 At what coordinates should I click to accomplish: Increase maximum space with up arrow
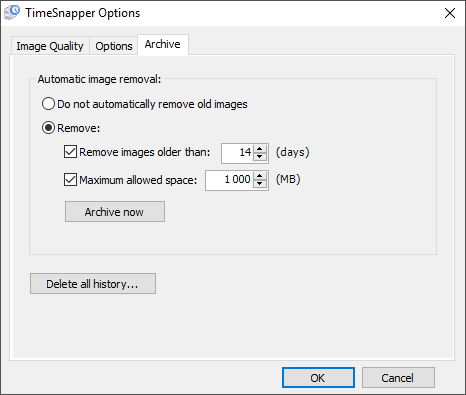[x=260, y=176]
